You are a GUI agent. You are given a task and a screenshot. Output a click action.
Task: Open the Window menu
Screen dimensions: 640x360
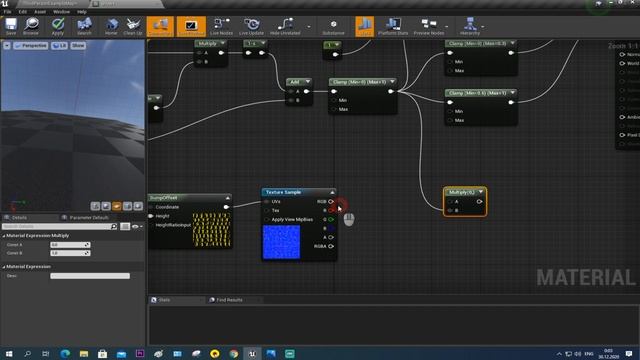[x=61, y=12]
